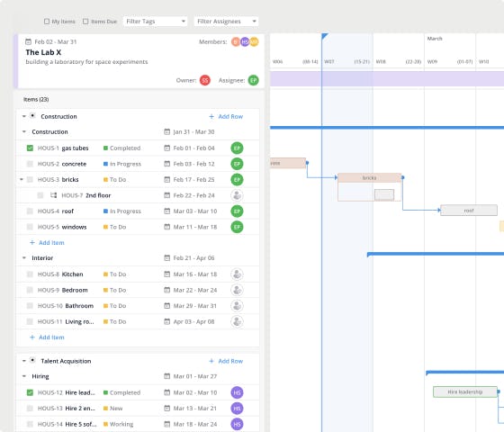
Task: Click the calendar icon for the Hiring group
Action: click(166, 376)
